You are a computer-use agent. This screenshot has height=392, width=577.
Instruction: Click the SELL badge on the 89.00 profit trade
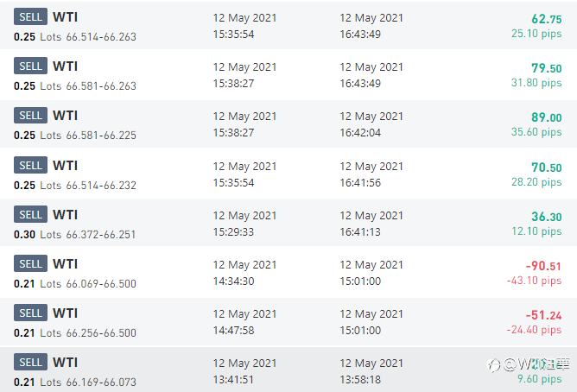tap(30, 116)
